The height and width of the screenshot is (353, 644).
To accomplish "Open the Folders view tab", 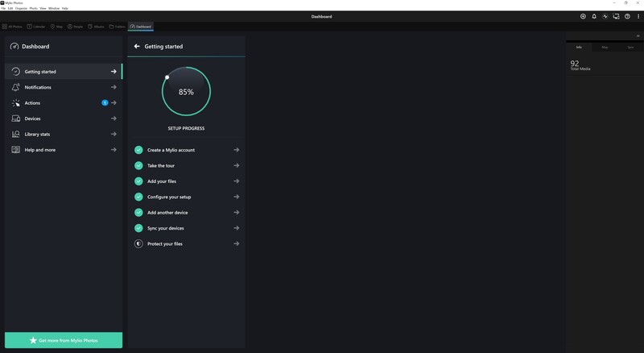I will [117, 27].
